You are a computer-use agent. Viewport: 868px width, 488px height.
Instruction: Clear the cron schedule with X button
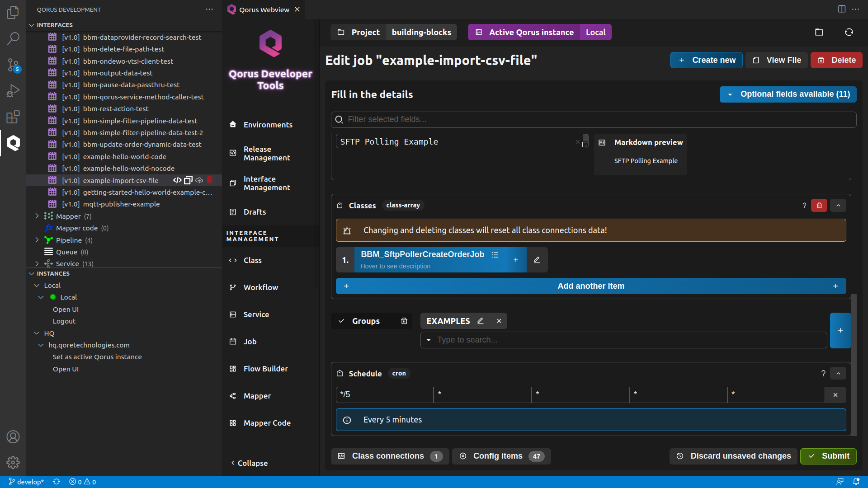[x=835, y=395]
